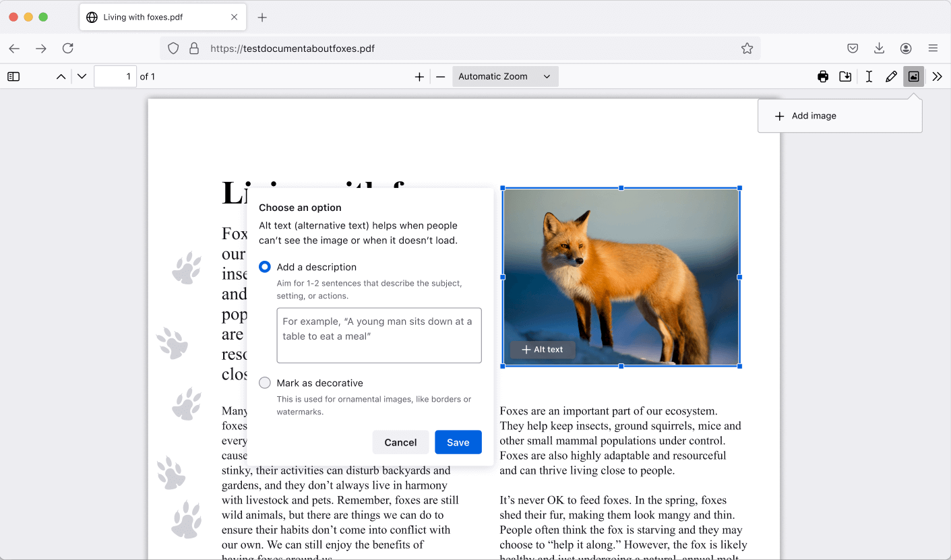The height and width of the screenshot is (560, 951).
Task: Open the Automatic Zoom dropdown
Action: click(x=504, y=76)
